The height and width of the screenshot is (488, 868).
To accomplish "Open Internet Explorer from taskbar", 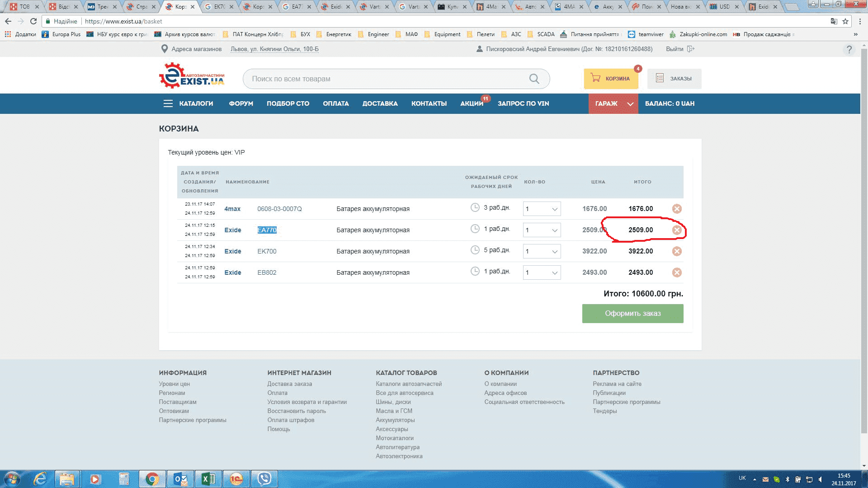I will point(40,479).
